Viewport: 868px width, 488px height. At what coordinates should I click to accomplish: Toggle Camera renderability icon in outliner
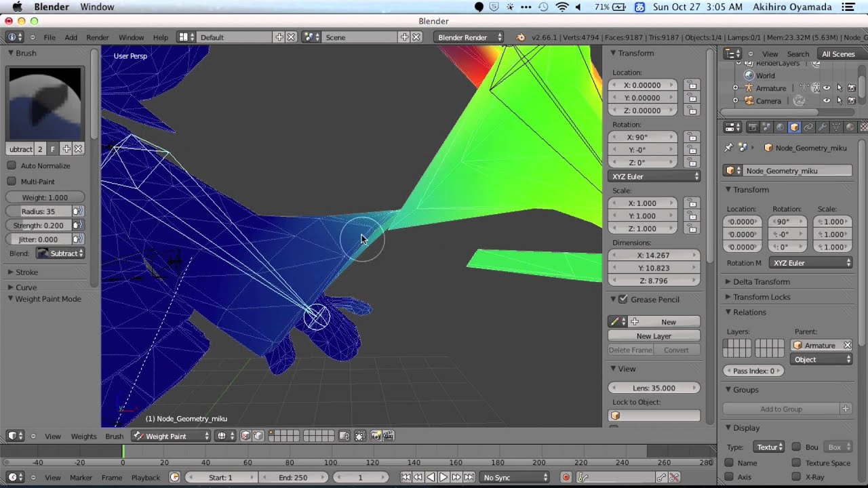point(852,101)
